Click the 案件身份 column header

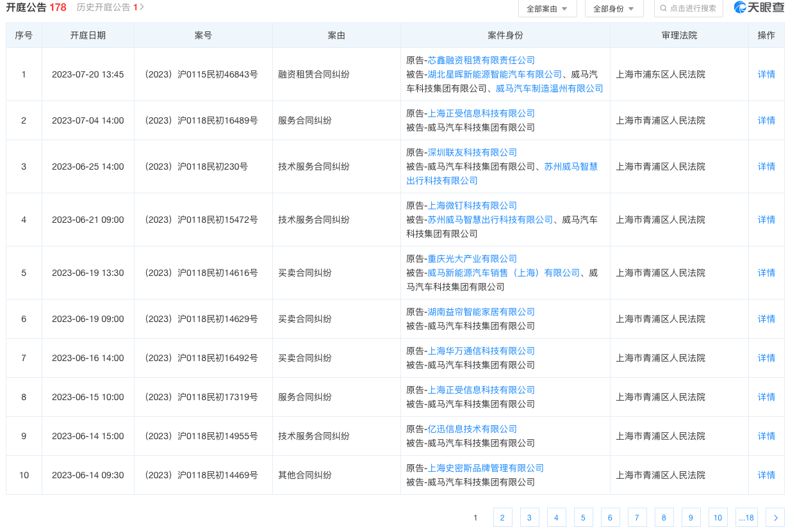tap(505, 35)
